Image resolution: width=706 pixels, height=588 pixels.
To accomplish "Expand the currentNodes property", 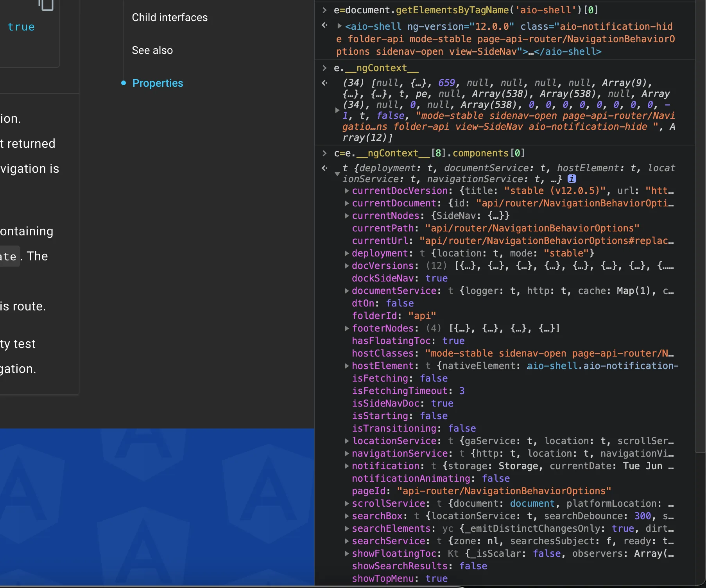I will click(346, 216).
